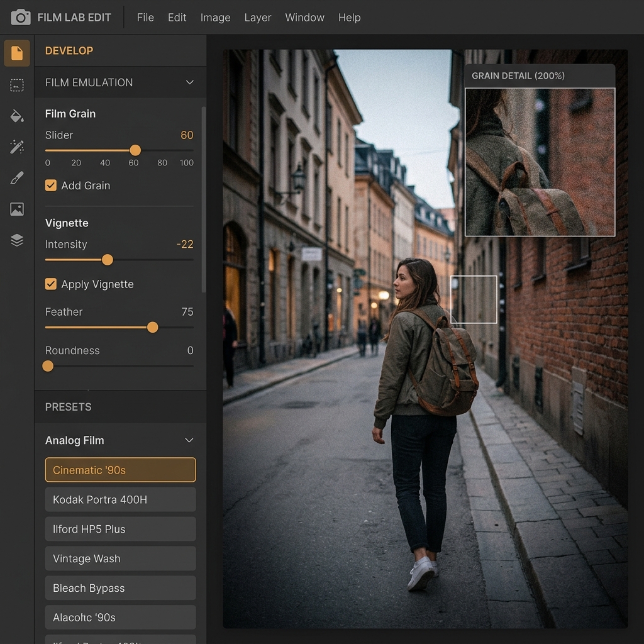Disable the Apply Vignette checkbox

[50, 284]
